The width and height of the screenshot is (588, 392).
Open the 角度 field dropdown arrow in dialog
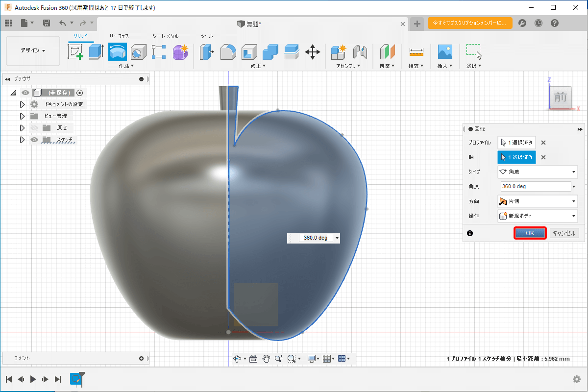click(x=575, y=187)
